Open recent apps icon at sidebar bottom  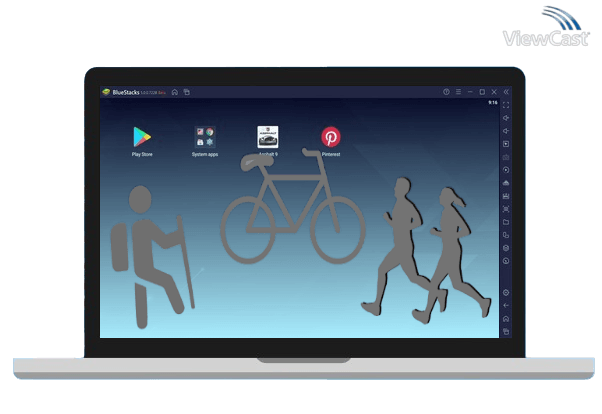[506, 332]
